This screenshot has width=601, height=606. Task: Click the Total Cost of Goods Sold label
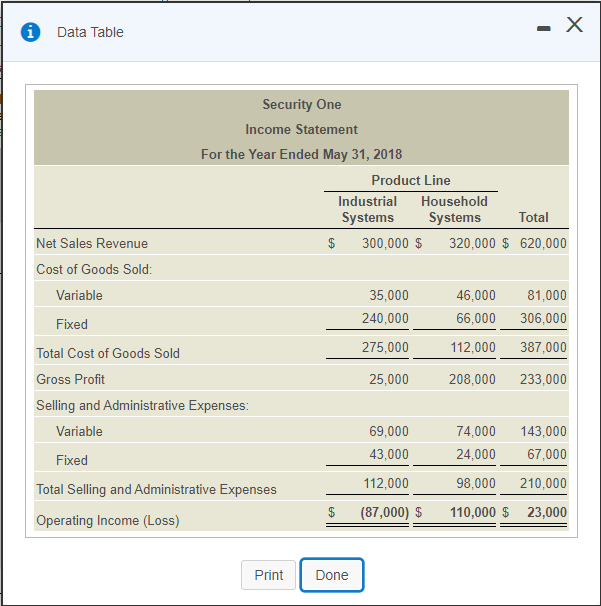pyautogui.click(x=108, y=353)
